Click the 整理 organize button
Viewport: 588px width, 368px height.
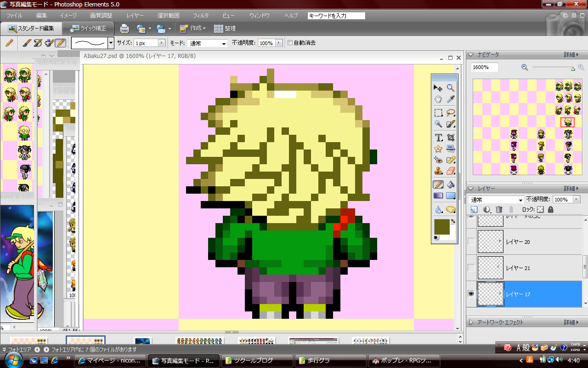[x=225, y=29]
